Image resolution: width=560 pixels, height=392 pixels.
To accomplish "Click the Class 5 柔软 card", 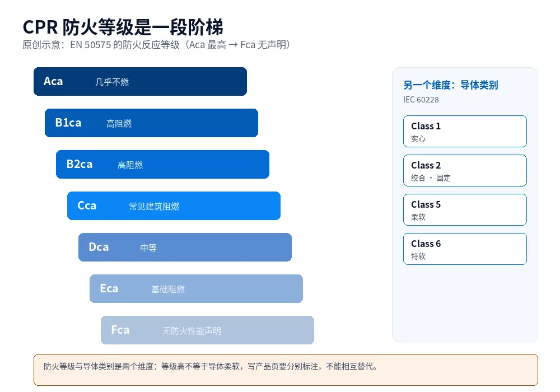I will point(465,209).
